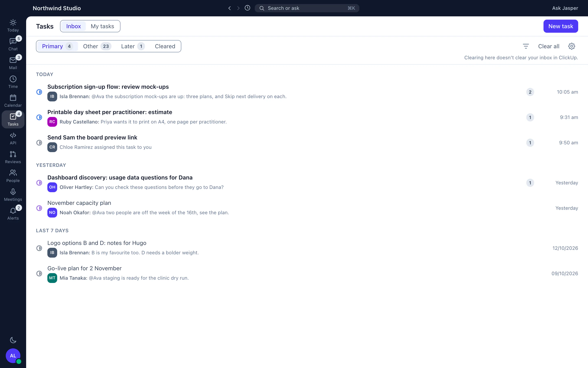Open the Today sidebar view
Image resolution: width=588 pixels, height=368 pixels.
click(x=13, y=26)
